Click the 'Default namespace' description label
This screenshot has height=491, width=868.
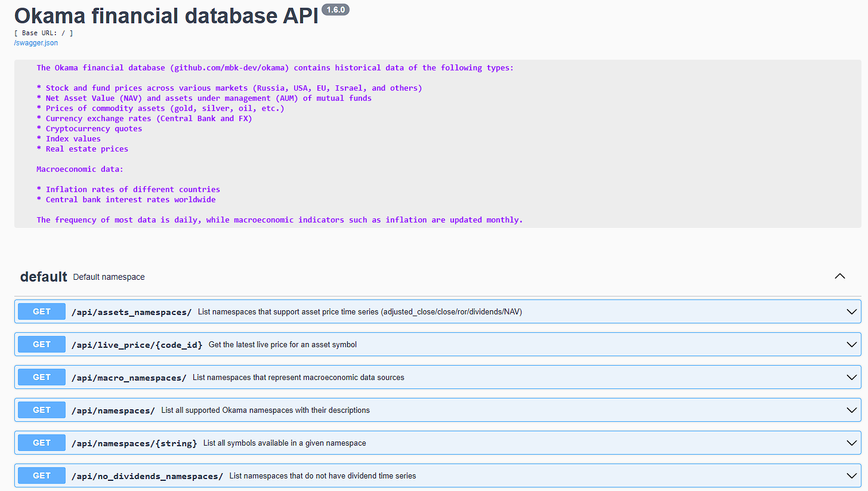(x=109, y=277)
